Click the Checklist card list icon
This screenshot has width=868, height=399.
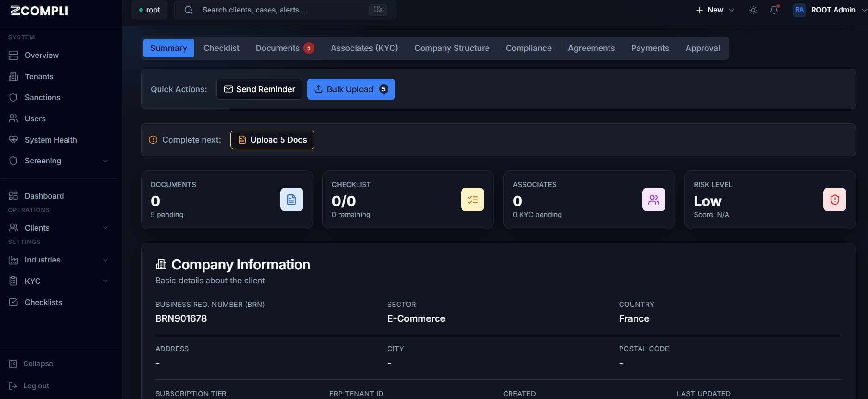click(x=473, y=199)
